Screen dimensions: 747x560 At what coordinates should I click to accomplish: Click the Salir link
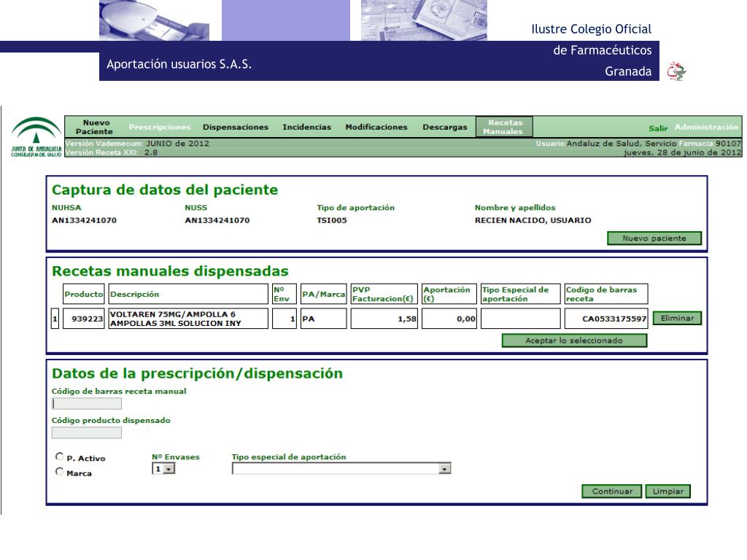pos(658,128)
